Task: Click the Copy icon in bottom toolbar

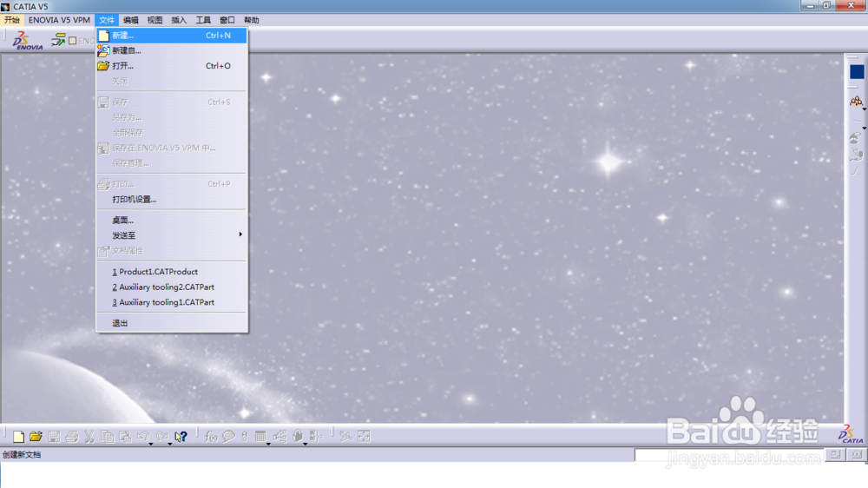Action: 107,437
